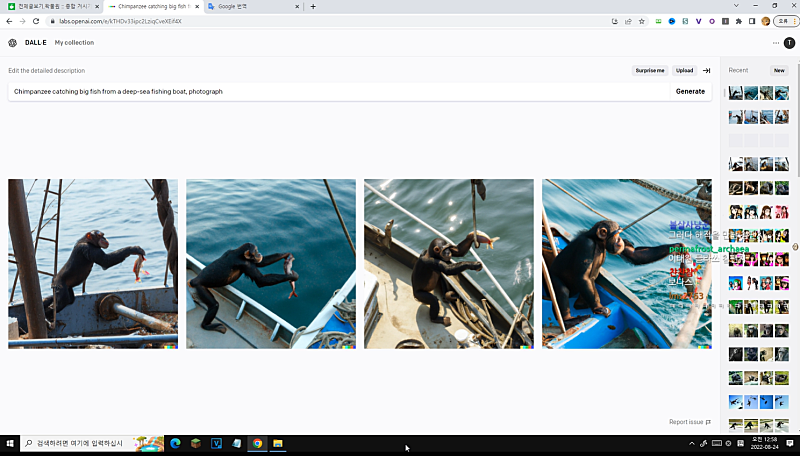Viewport: 800px width, 456px height.
Task: Open File Explorer from the taskbar
Action: (x=278, y=443)
